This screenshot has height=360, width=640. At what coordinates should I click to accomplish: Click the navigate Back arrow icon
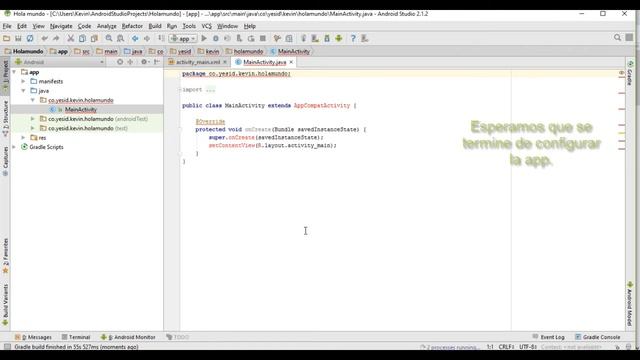click(x=135, y=38)
